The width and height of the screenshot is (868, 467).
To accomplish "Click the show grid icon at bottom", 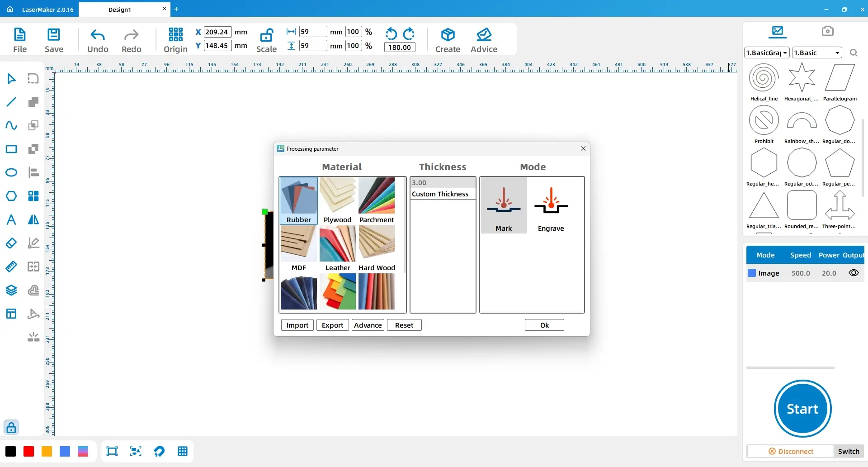I will point(183,451).
